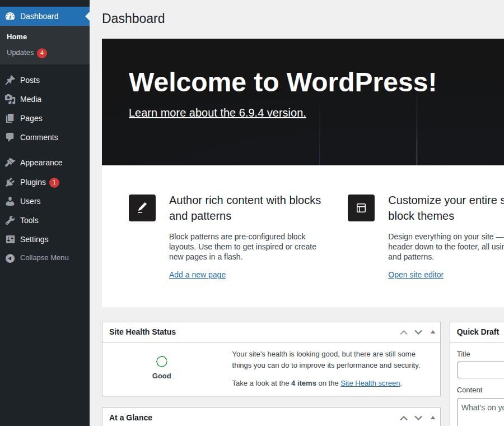Open the Site Health screen link

[370, 383]
